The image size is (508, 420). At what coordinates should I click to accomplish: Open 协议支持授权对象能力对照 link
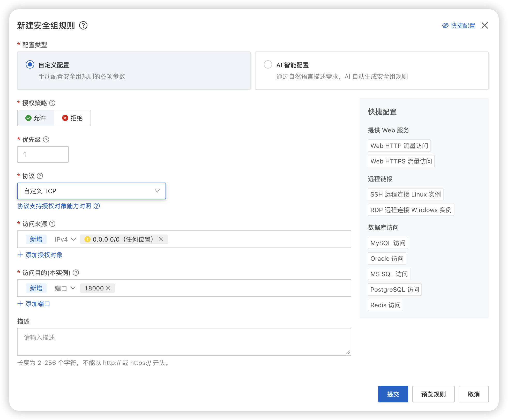[x=54, y=206]
